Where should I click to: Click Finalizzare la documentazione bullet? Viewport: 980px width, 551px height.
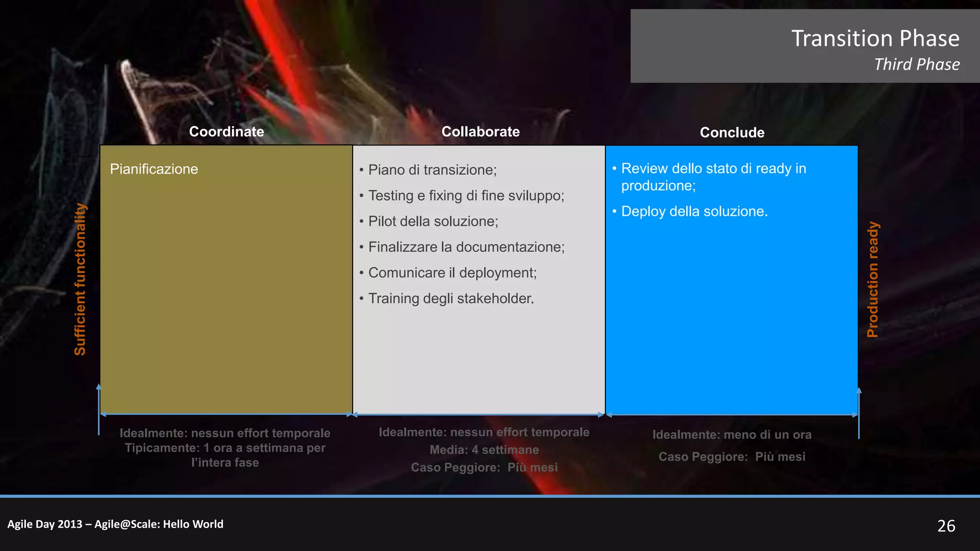pyautogui.click(x=466, y=247)
